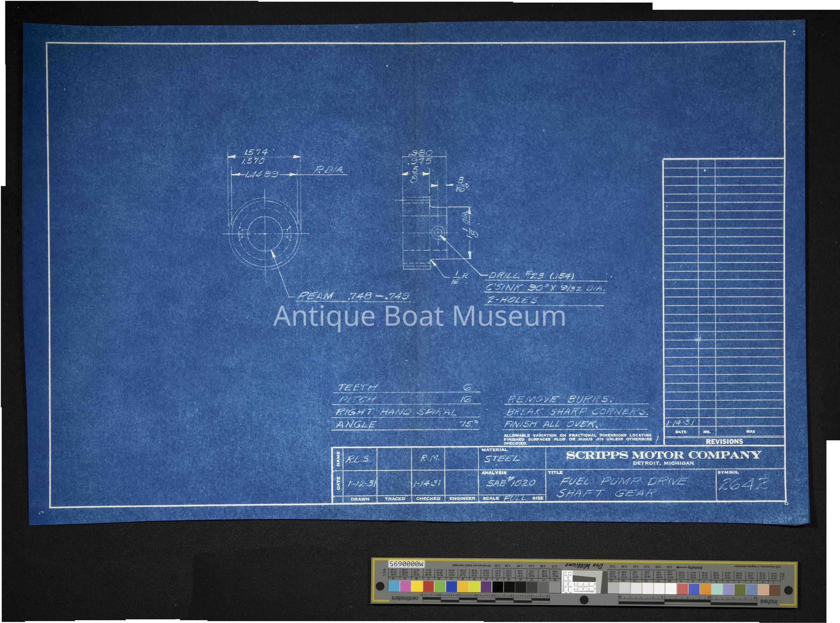This screenshot has width=840, height=623.
Task: Click the Fuel Pump Drive Shaft Gear title
Action: click(622, 487)
